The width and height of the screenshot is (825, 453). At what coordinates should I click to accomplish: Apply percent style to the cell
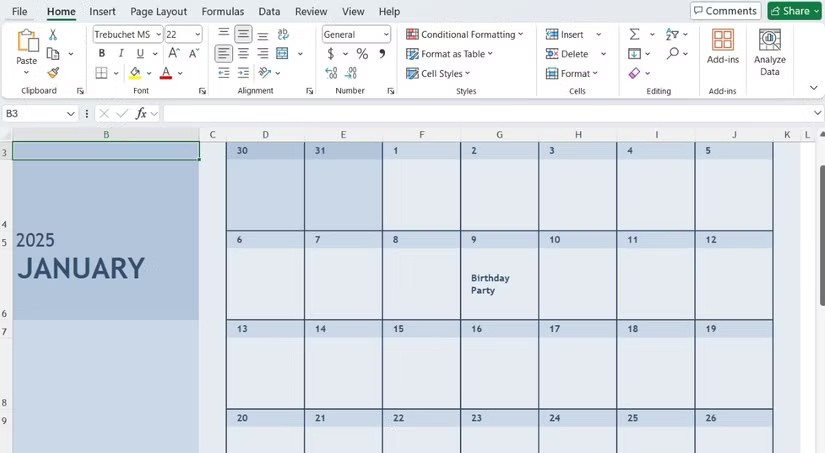click(x=362, y=54)
